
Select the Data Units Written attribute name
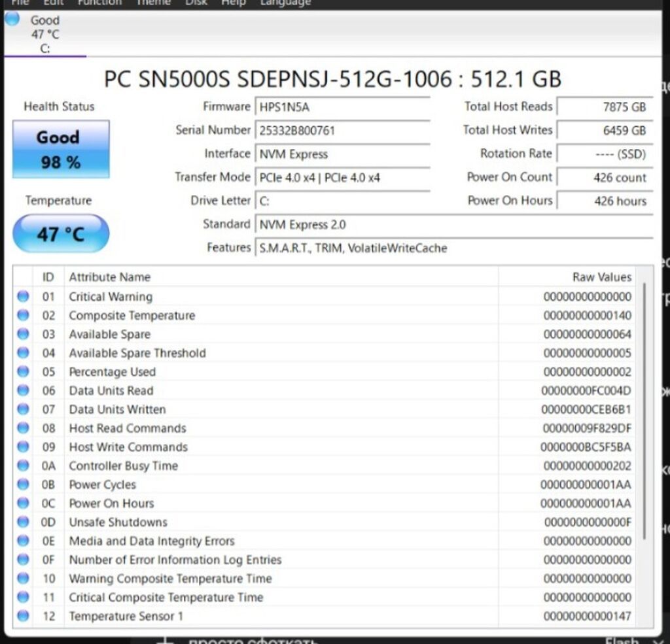(x=118, y=409)
